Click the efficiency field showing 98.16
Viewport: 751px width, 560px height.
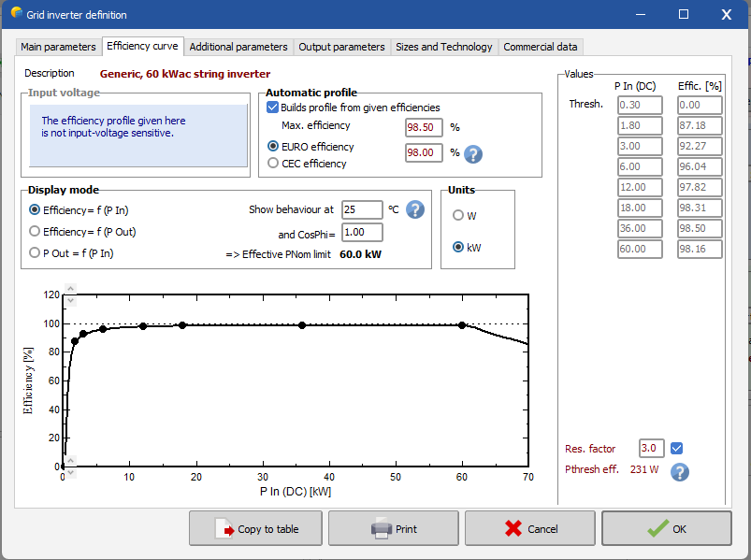point(700,249)
